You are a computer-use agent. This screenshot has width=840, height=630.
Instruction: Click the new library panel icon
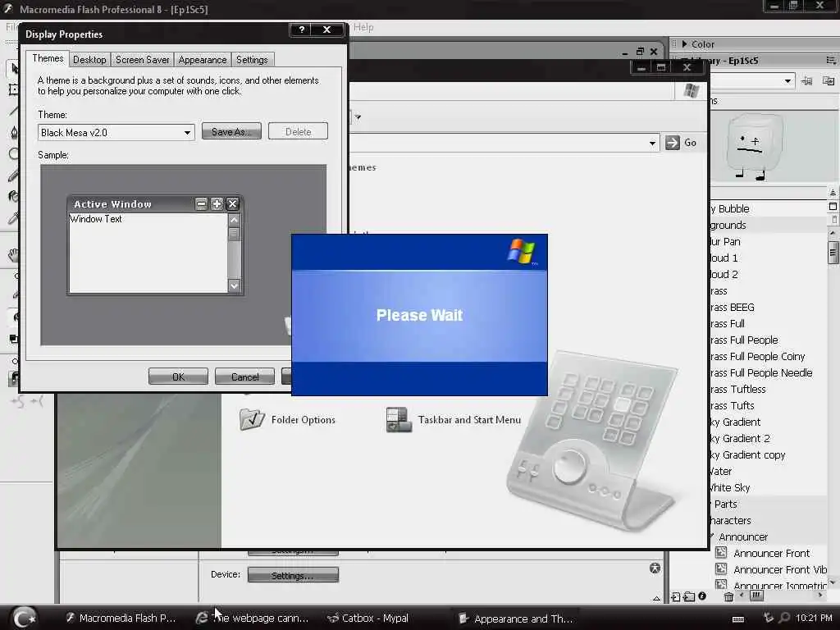coord(829,81)
